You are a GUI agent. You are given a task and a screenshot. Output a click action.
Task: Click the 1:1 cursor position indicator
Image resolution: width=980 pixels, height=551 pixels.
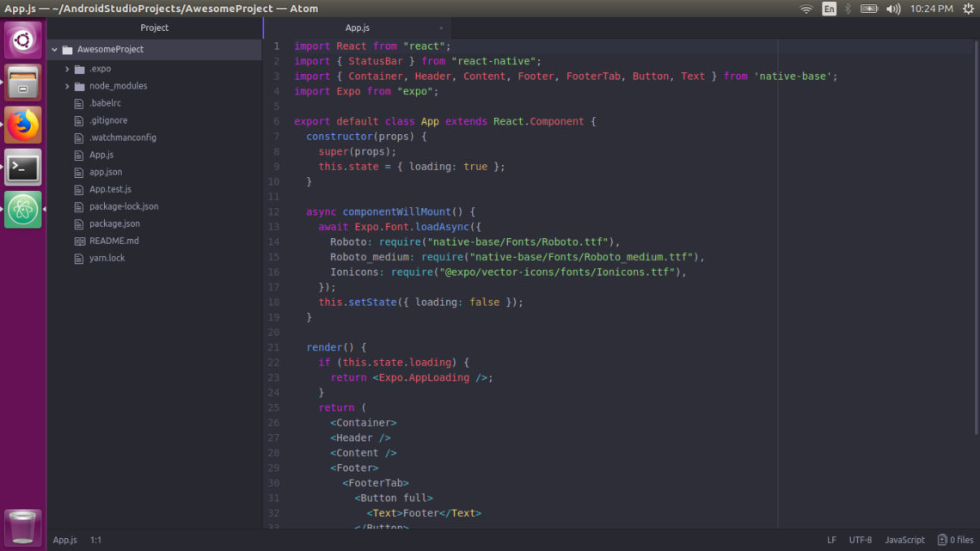coord(95,540)
